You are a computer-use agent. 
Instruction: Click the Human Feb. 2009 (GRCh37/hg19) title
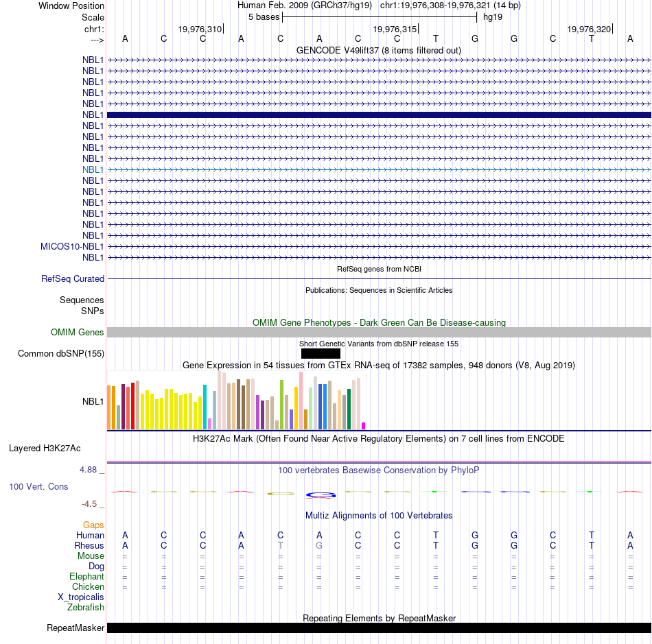tap(304, 5)
